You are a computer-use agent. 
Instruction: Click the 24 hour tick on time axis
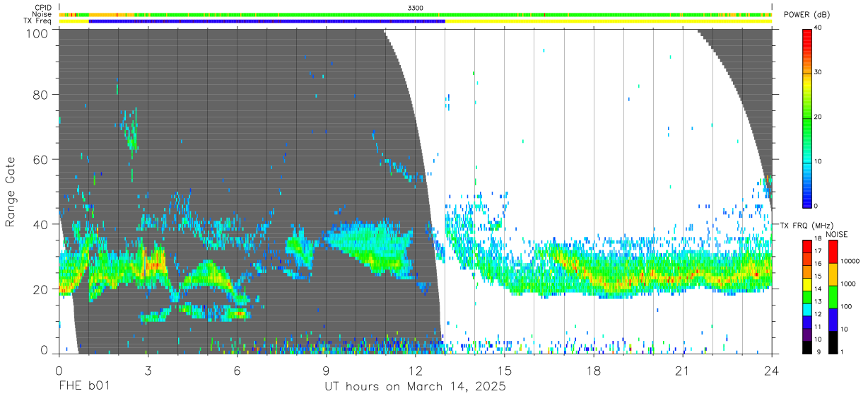771,370
